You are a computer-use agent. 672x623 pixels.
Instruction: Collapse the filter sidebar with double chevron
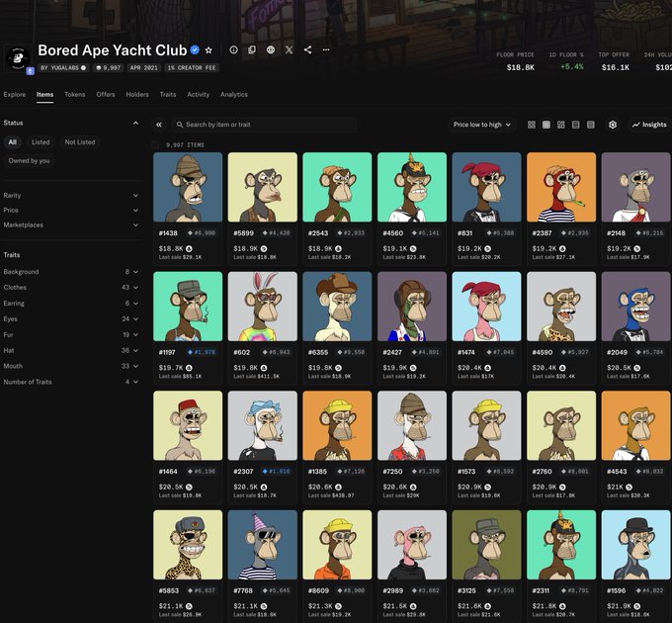coord(159,125)
